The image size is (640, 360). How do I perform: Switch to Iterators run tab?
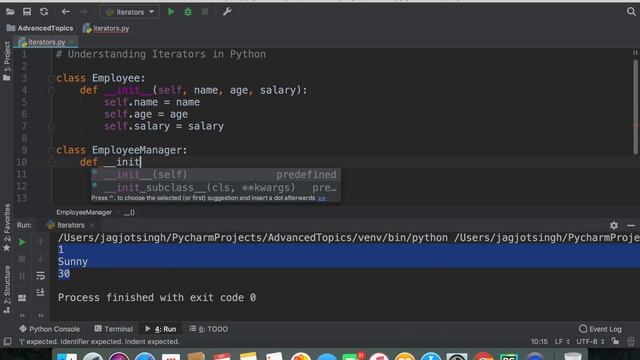[66, 225]
